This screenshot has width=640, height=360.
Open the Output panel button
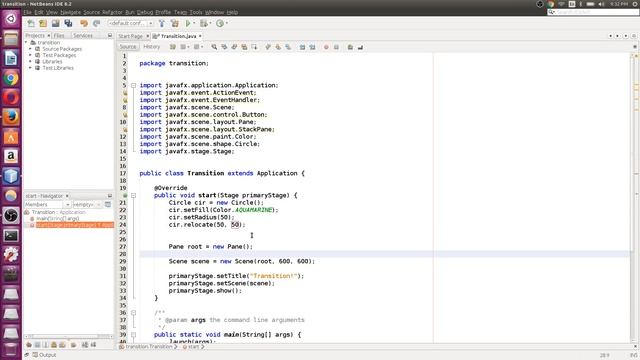coord(44,355)
